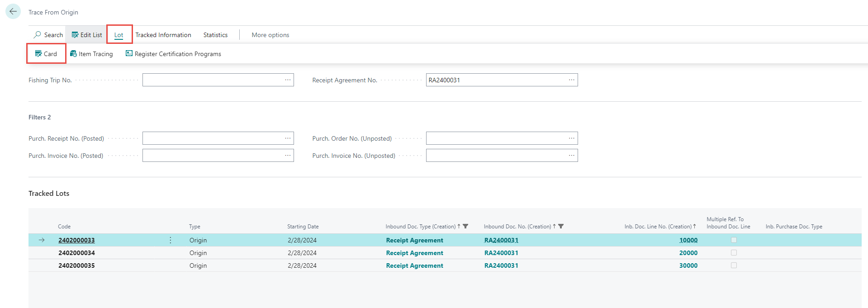The width and height of the screenshot is (868, 308).
Task: Switch to the Tracked Information tab
Action: [163, 35]
